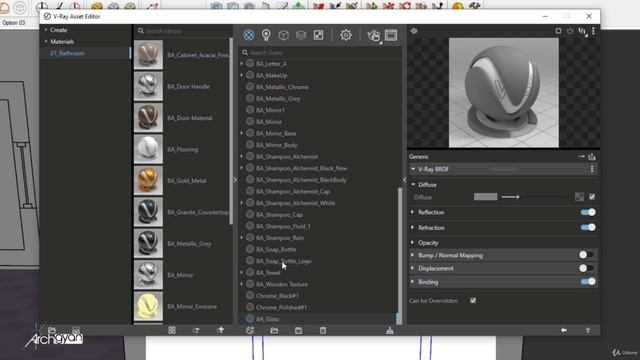Click the save material disk icon
Screen dimensions: 640x360
pyautogui.click(x=298, y=330)
